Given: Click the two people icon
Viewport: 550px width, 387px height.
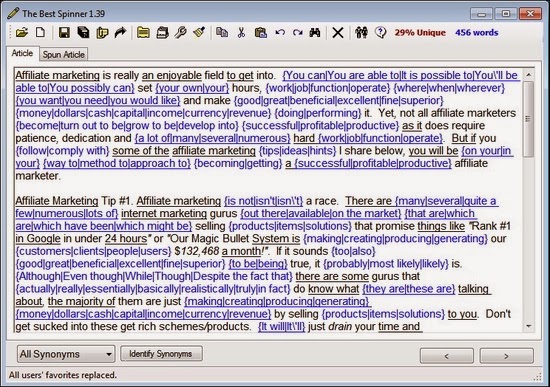Looking at the screenshot, I should pos(361,33).
